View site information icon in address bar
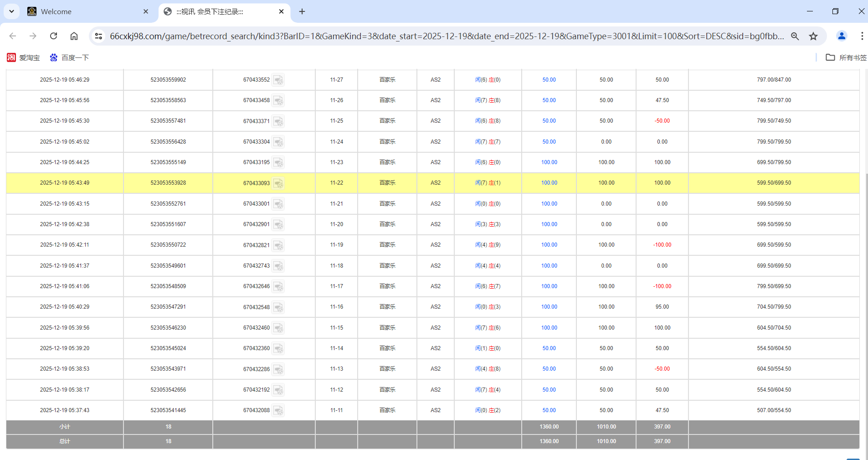868x460 pixels. (x=98, y=36)
